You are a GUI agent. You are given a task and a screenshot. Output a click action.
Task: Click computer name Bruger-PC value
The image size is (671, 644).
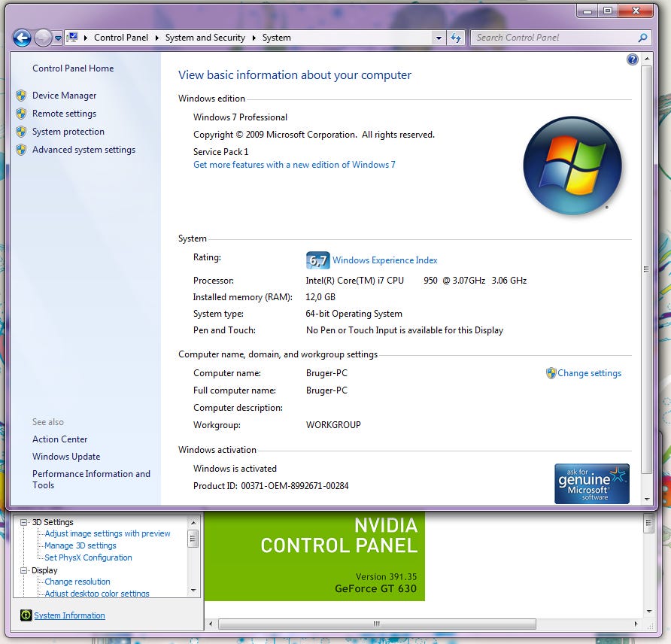(x=326, y=373)
